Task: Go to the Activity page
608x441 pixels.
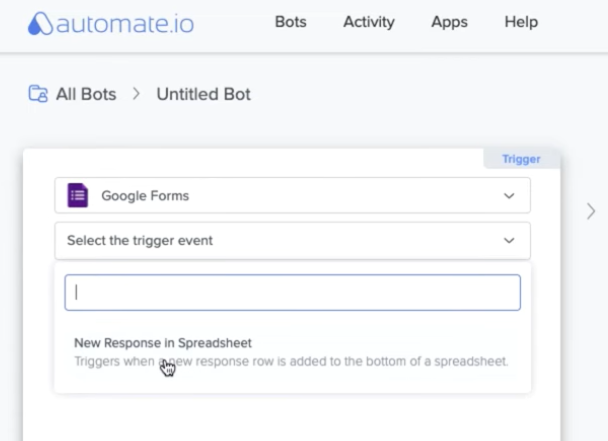Action: (x=368, y=22)
